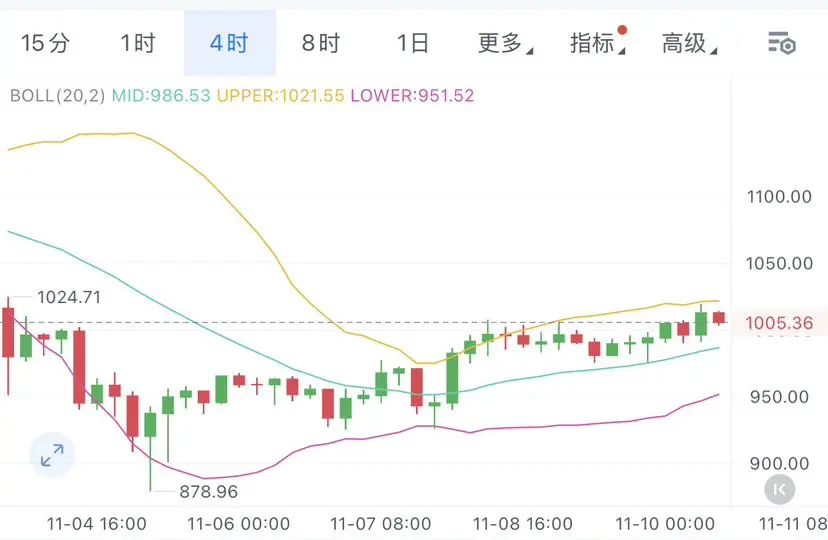Open the 高级 advanced dropdown

point(689,43)
